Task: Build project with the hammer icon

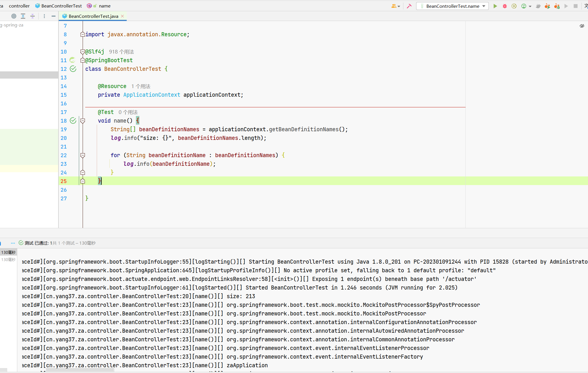Action: (409, 6)
